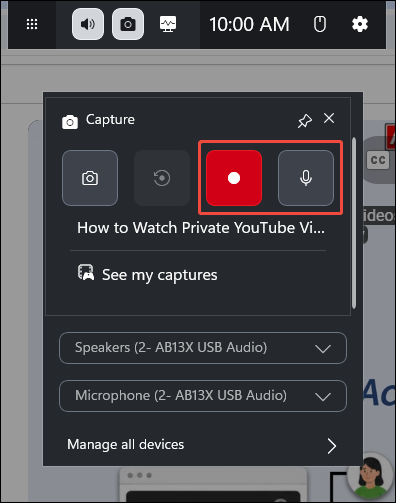Close the Capture widget
This screenshot has height=503, width=396.
[x=329, y=118]
